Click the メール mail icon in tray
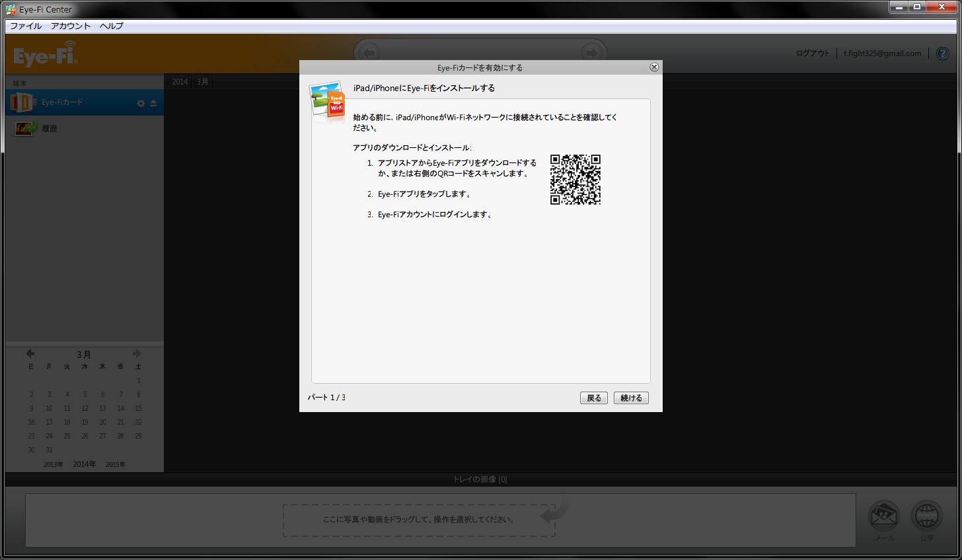Image resolution: width=962 pixels, height=560 pixels. tap(884, 516)
